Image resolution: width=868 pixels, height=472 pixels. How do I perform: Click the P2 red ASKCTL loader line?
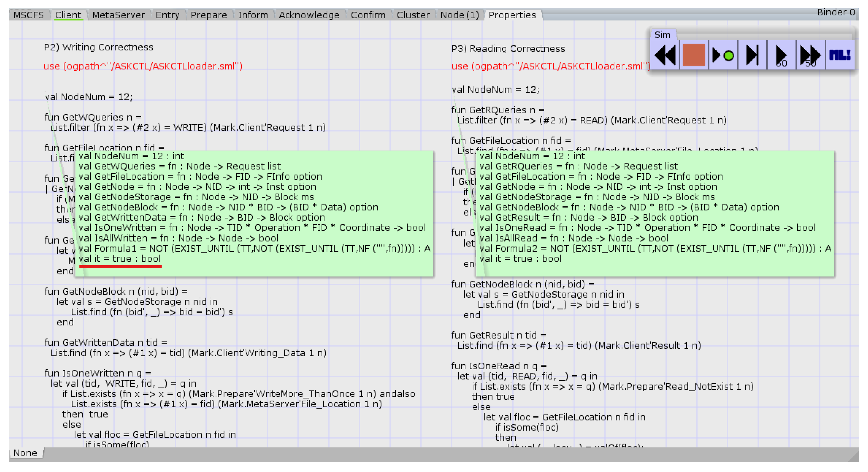[143, 66]
